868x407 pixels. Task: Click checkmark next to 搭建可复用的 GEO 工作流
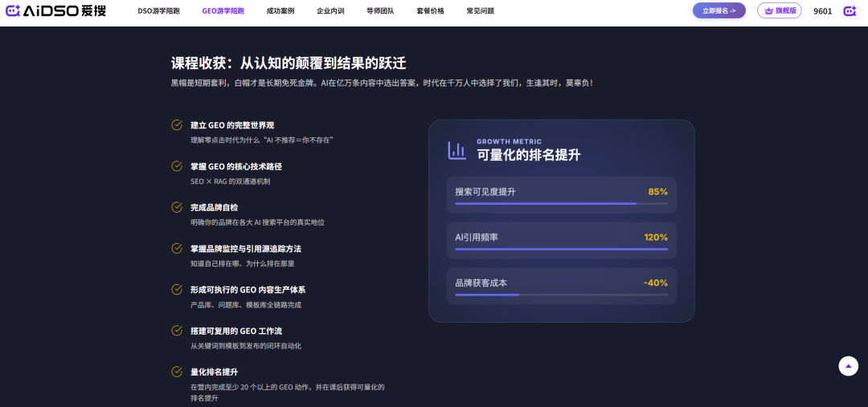coord(177,331)
